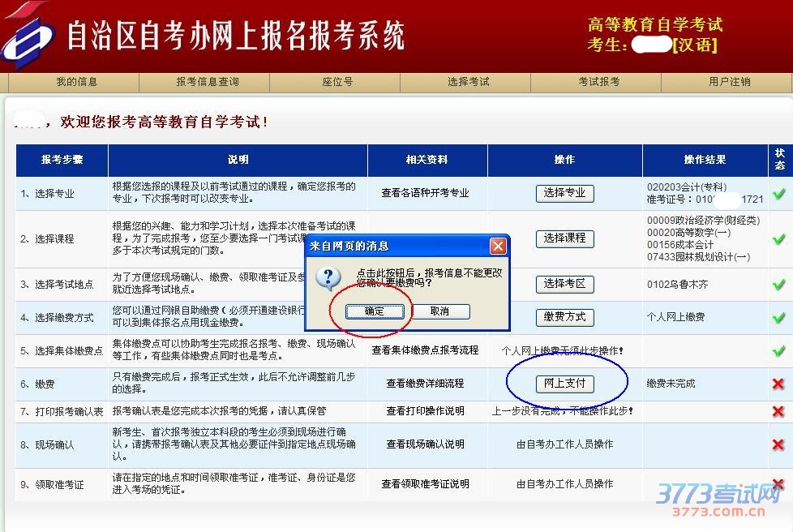This screenshot has height=532, width=793.
Task: Click the green checkmark for 选择专业
Action: coord(778,194)
